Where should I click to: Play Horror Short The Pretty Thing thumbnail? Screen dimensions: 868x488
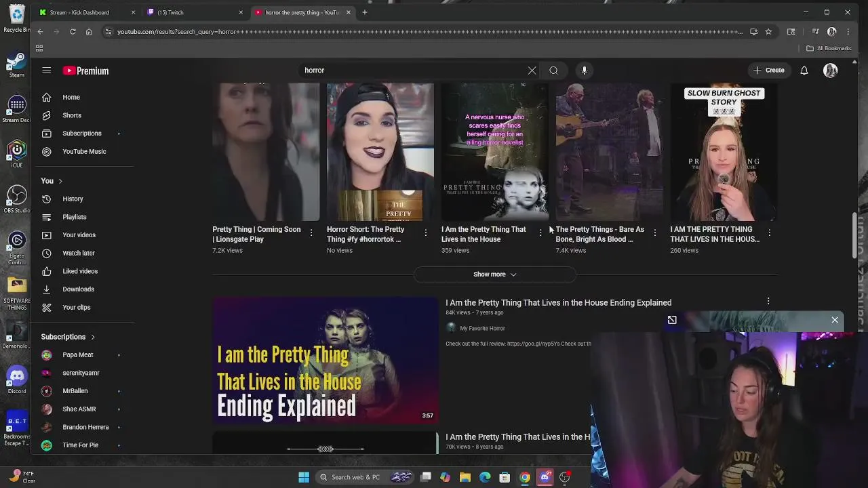tap(380, 152)
